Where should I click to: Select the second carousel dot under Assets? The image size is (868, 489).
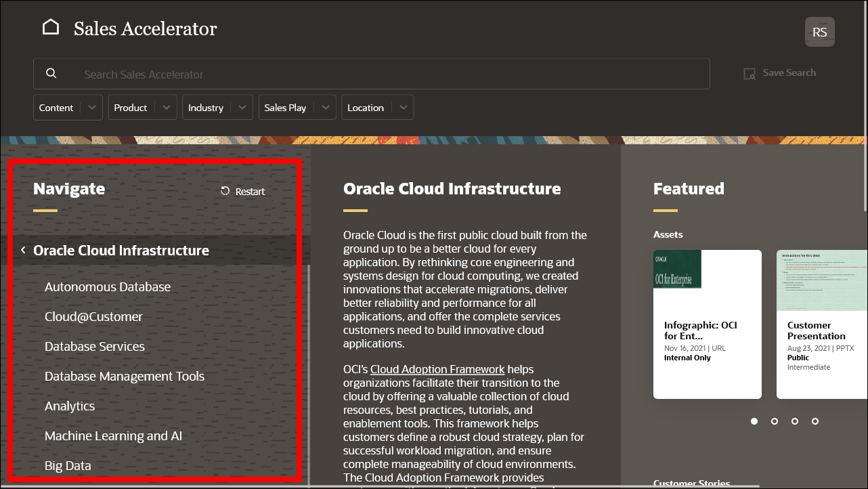click(x=775, y=421)
